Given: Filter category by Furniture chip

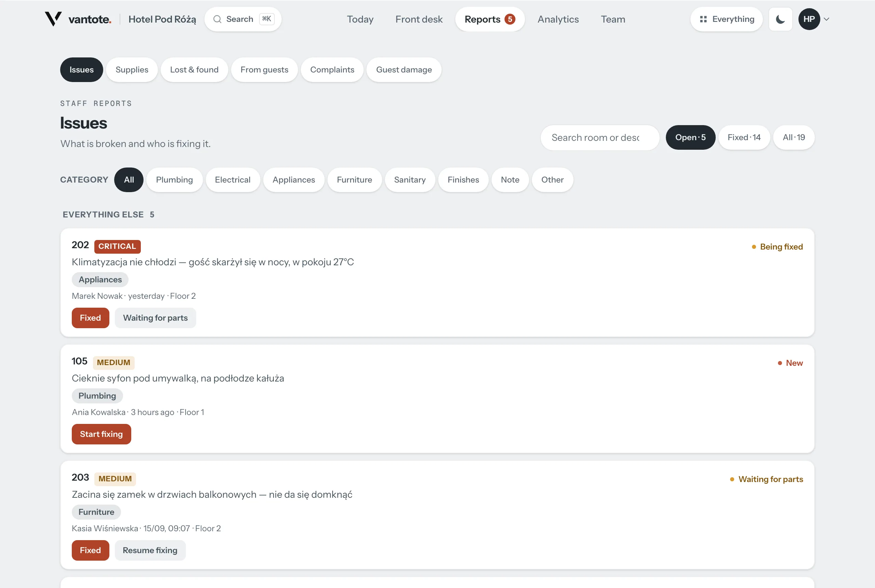Looking at the screenshot, I should click(354, 180).
